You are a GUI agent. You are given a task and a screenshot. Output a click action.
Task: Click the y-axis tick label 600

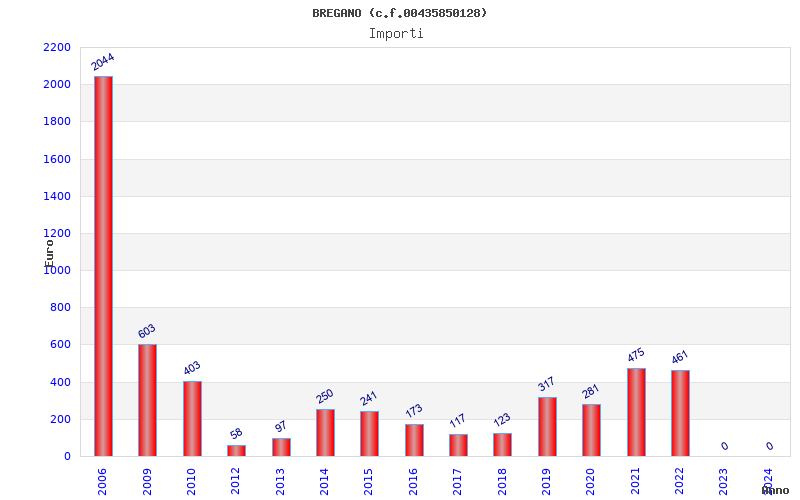click(60, 344)
